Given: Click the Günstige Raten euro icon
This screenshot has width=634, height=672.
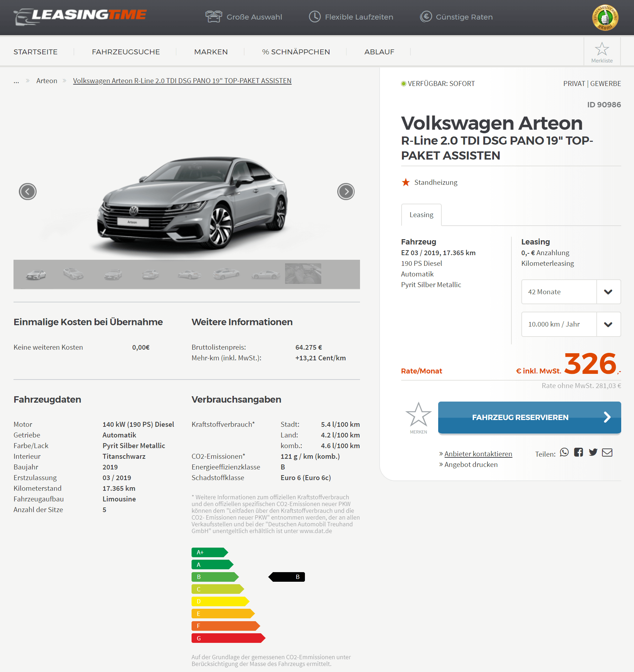Looking at the screenshot, I should pyautogui.click(x=426, y=17).
